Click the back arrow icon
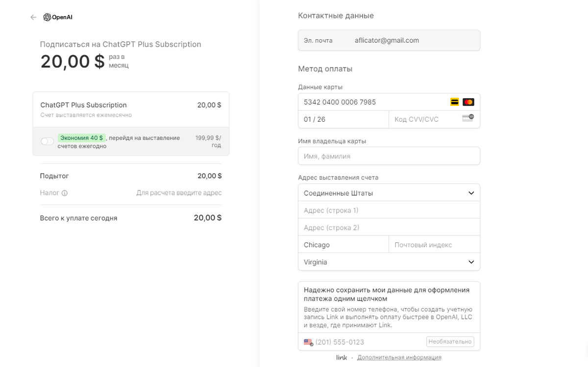 33,17
